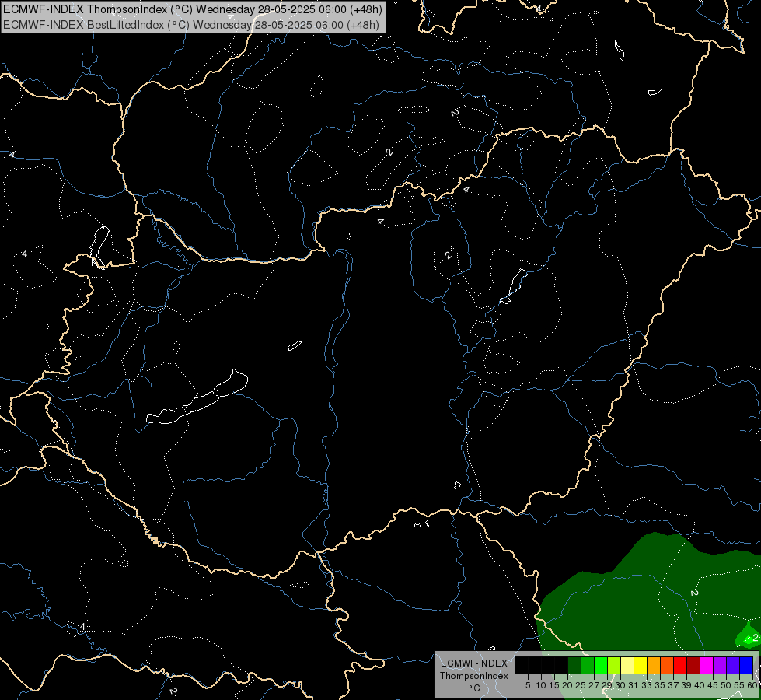
Task: Select the pale yellow 30-31 legend swatch
Action: (627, 665)
